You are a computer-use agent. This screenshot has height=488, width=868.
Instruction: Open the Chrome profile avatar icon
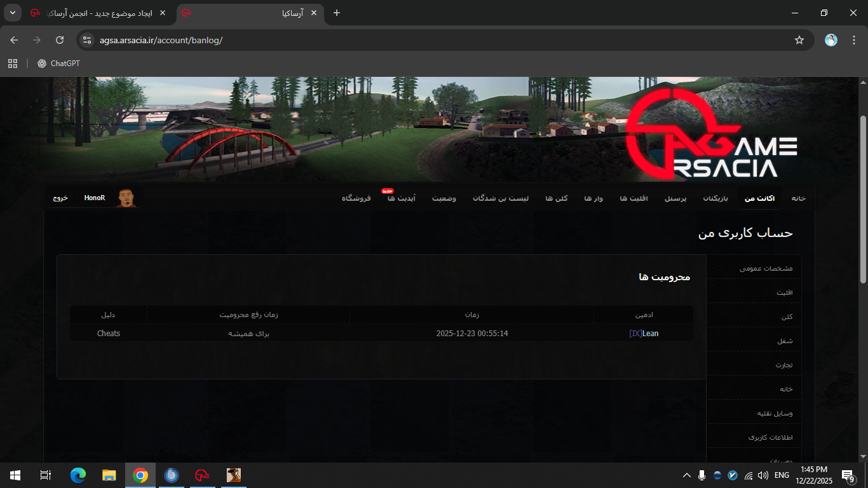pyautogui.click(x=831, y=40)
